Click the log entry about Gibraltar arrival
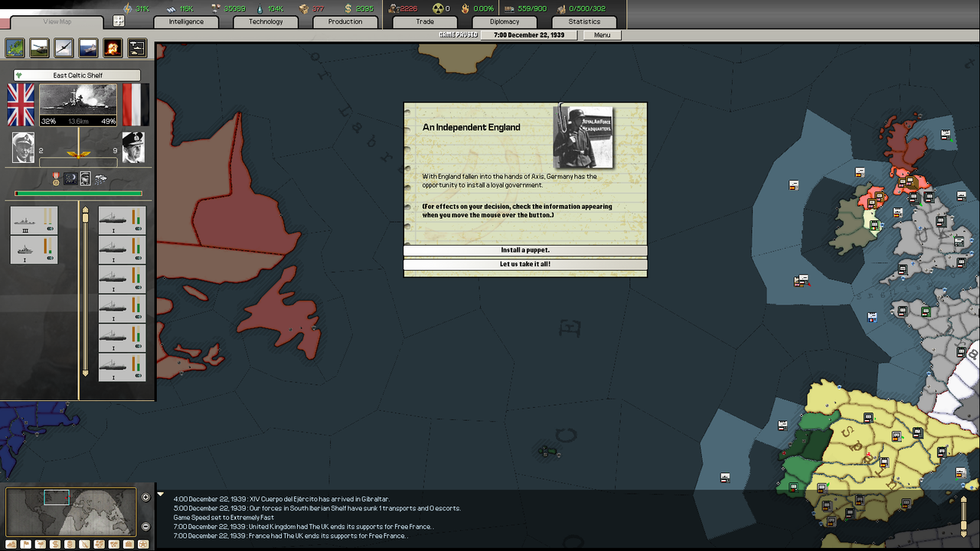The image size is (980, 551). [x=281, y=499]
